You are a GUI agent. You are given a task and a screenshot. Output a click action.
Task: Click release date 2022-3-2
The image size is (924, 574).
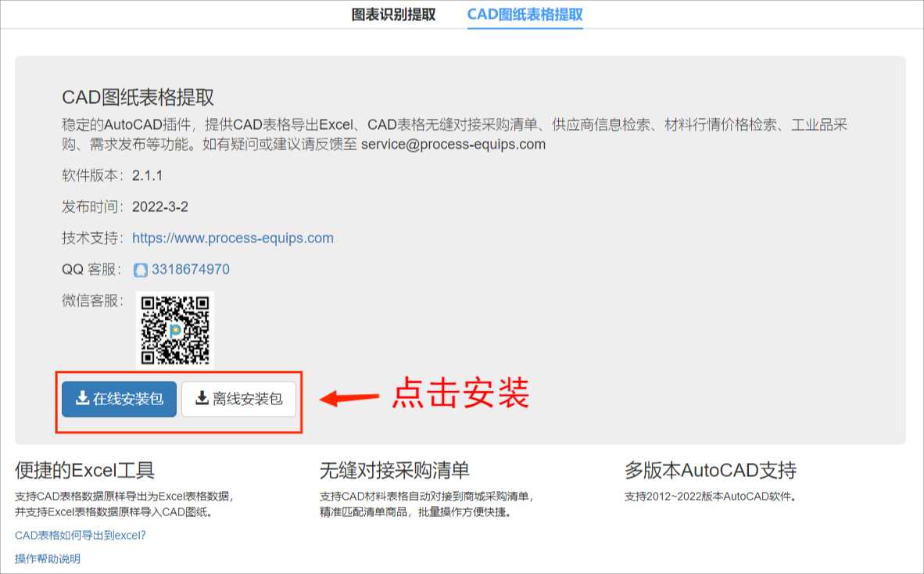click(160, 207)
